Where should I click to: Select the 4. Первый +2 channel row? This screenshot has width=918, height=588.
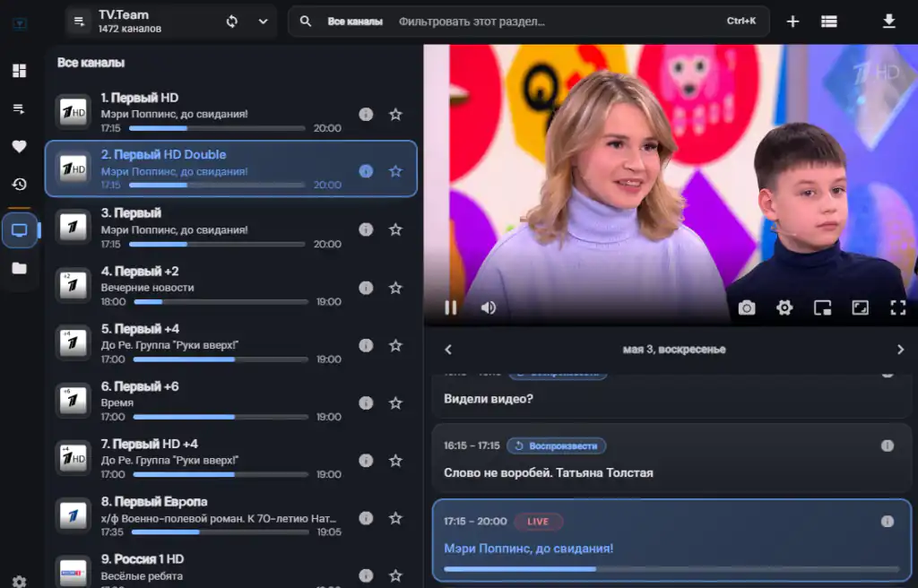[231, 286]
